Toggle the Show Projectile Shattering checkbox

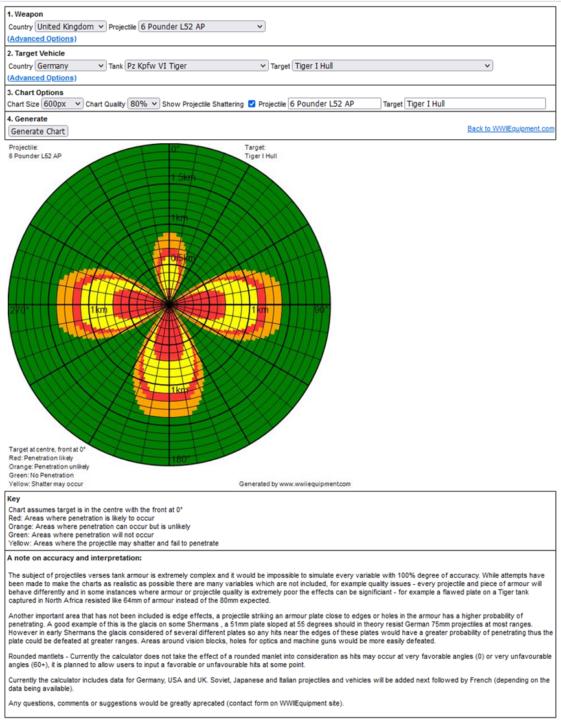[252, 104]
